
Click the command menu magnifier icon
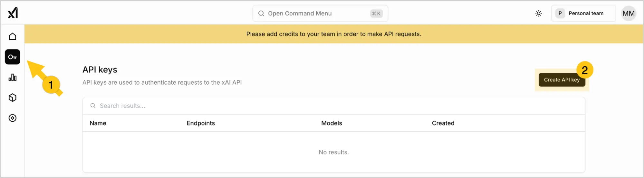[261, 14]
